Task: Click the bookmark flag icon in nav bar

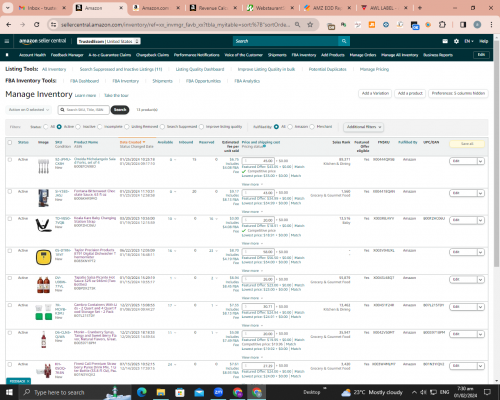Action: 7,55
